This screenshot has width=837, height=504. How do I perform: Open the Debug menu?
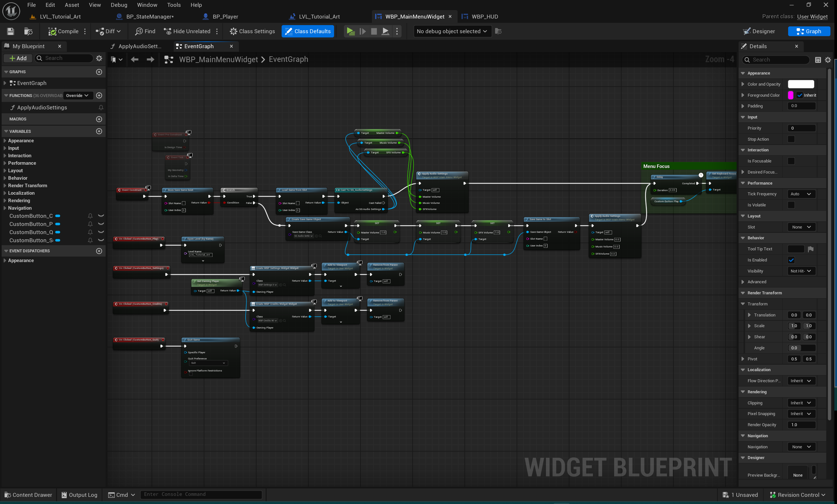[x=119, y=5]
